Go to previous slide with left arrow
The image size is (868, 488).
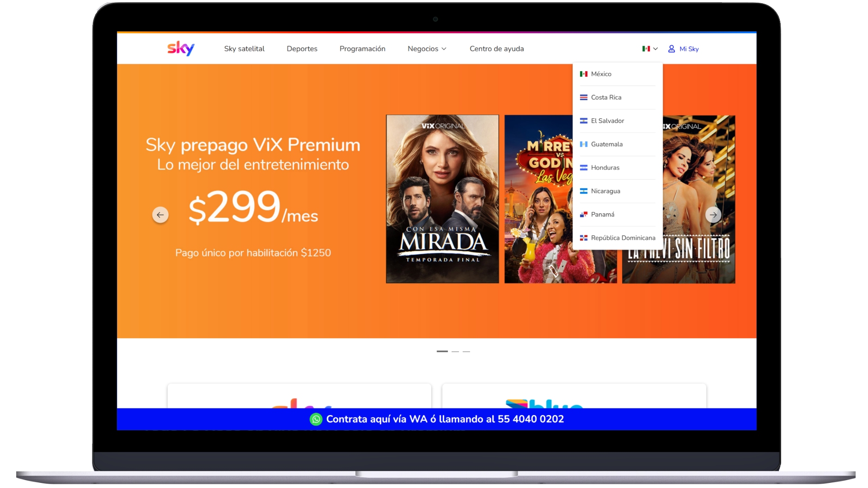[x=160, y=215]
